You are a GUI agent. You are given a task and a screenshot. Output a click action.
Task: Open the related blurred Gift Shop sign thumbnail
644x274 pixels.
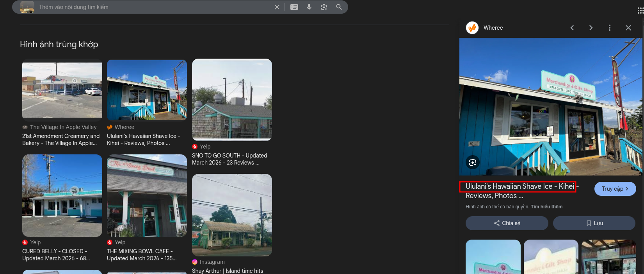pyautogui.click(x=551, y=257)
